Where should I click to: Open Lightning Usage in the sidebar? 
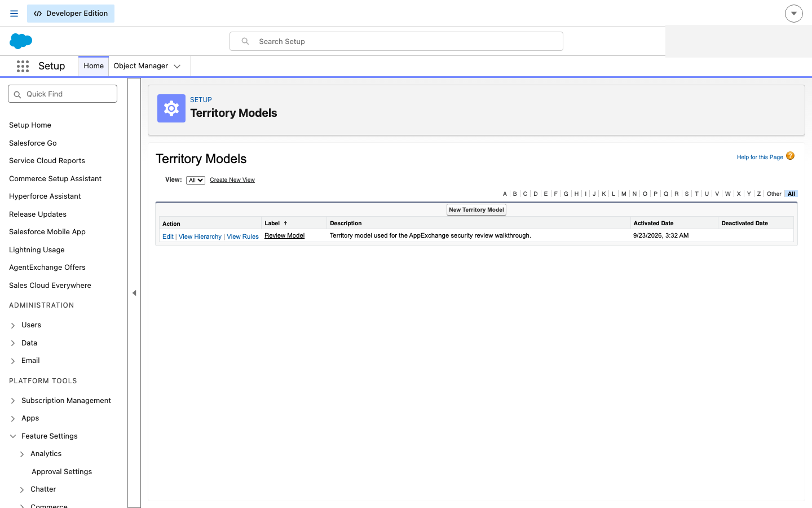(37, 250)
